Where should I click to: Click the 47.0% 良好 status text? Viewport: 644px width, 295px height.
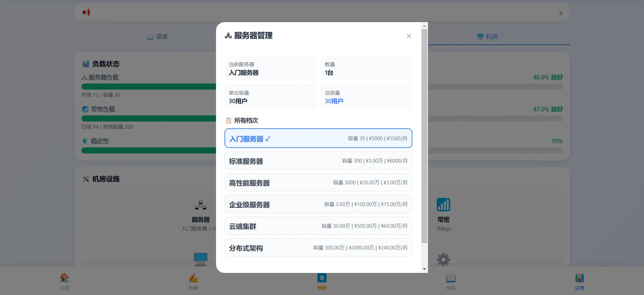pos(548,109)
